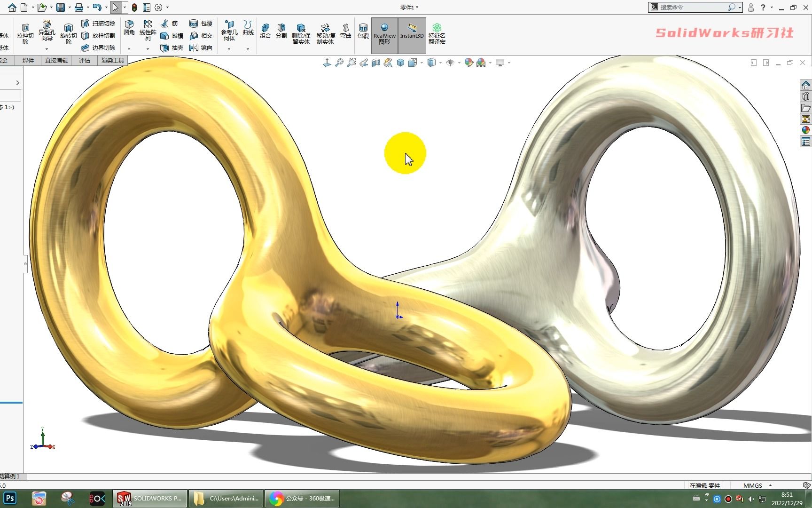Screen dimensions: 812x508
Task: Open the 公众号 - 360极速 browser taskbar button
Action: point(302,499)
